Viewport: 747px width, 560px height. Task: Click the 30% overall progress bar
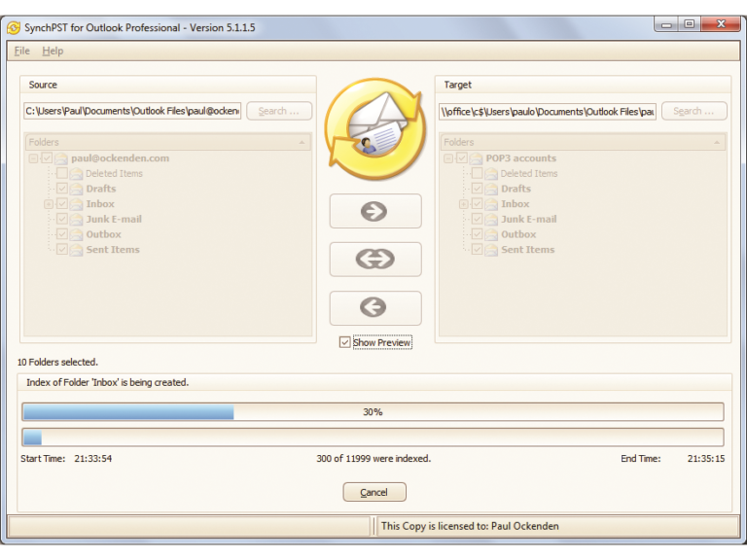coord(373,412)
